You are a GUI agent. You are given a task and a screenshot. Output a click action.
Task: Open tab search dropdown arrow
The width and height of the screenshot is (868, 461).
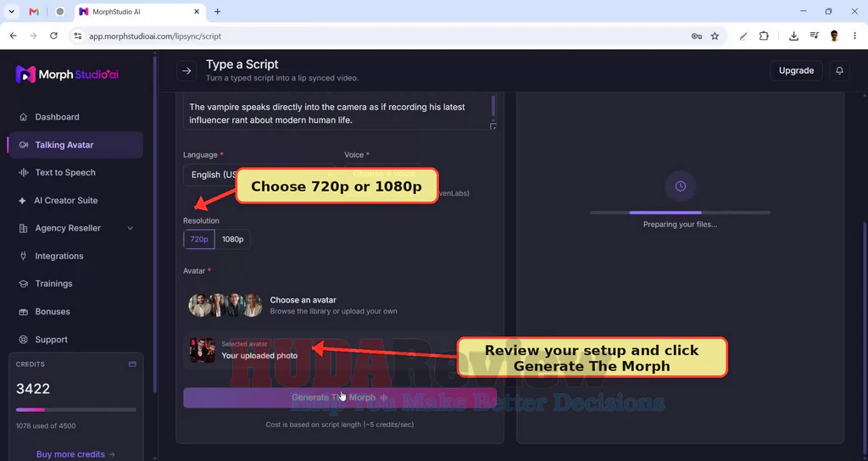[x=11, y=12]
